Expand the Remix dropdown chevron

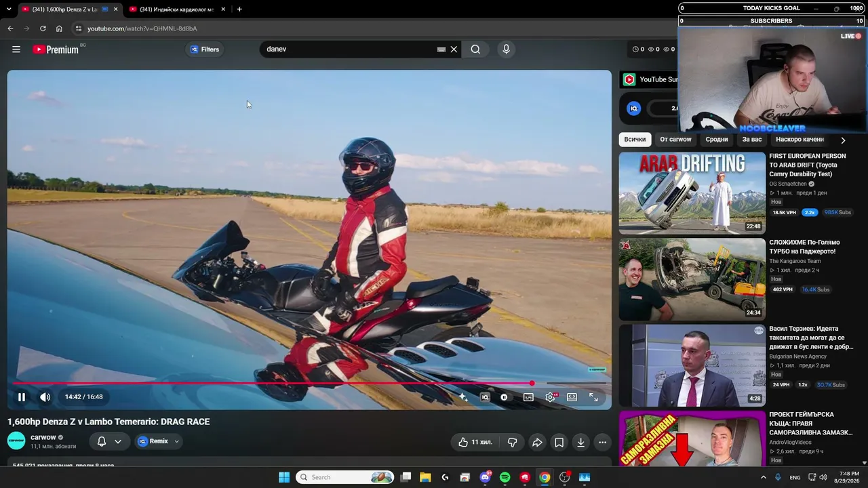coord(177,441)
